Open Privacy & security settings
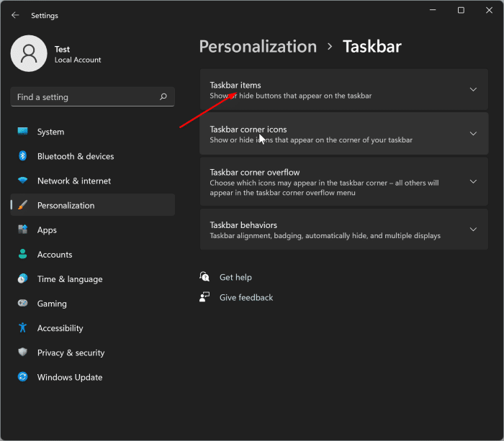The height and width of the screenshot is (441, 504). (x=93, y=353)
